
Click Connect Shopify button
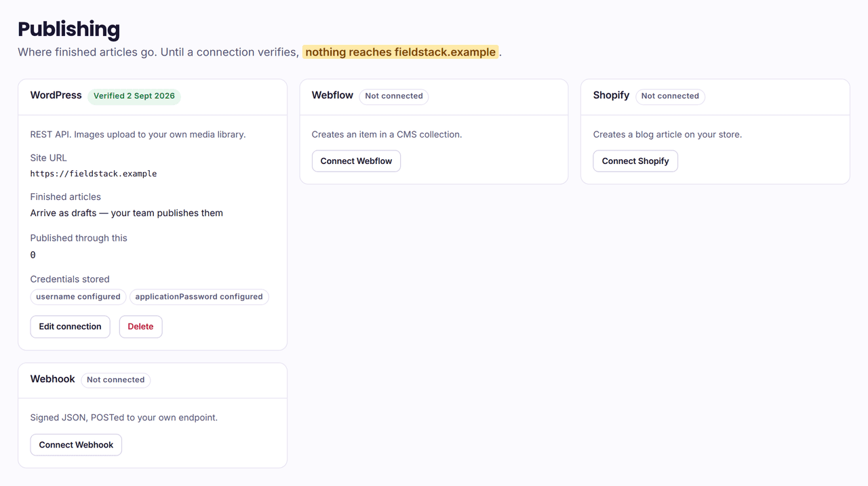pos(635,161)
